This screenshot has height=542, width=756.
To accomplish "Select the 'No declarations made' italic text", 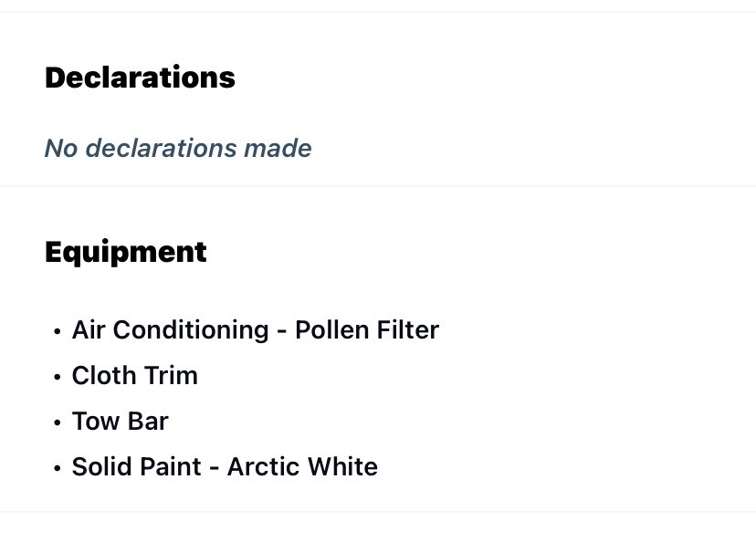I will point(178,148).
